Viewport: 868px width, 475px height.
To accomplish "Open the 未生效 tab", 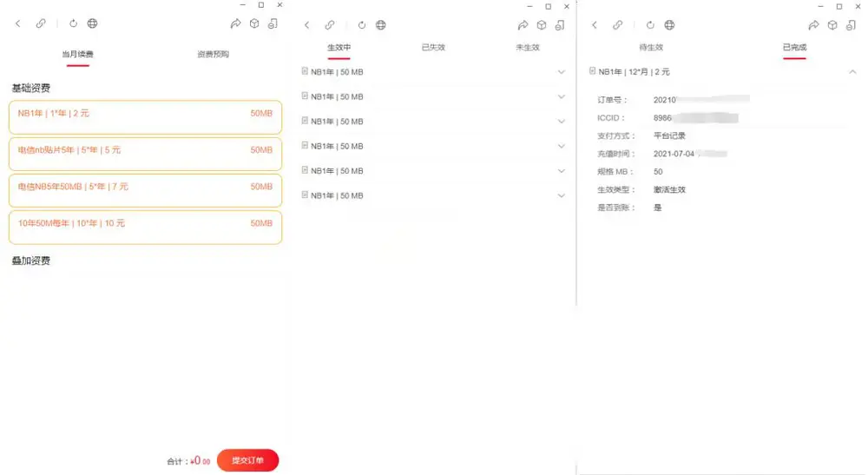I will tap(528, 48).
